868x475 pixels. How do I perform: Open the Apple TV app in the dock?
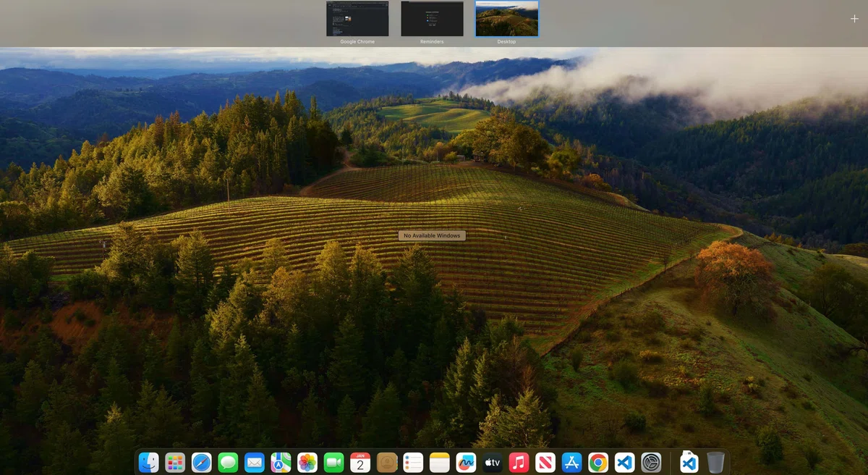tap(493, 462)
